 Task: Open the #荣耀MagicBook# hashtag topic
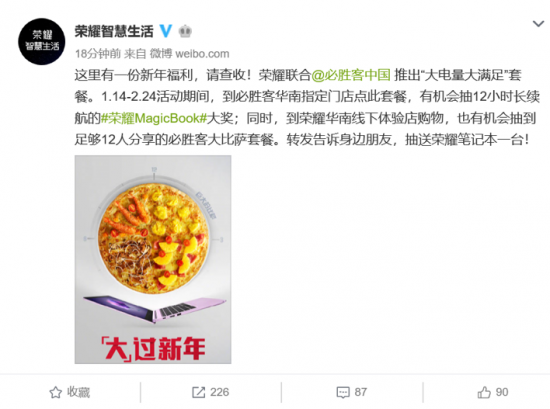point(154,118)
